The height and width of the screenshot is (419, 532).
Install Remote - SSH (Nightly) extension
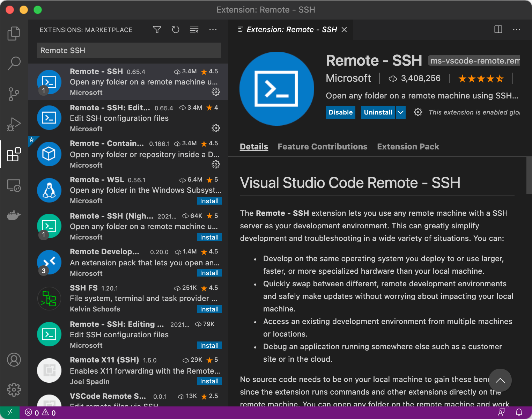(x=209, y=237)
